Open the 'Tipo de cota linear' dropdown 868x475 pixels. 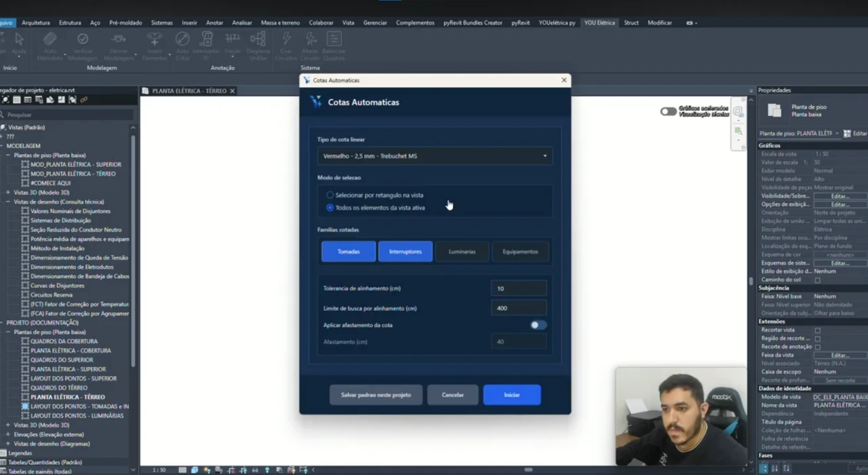[435, 156]
